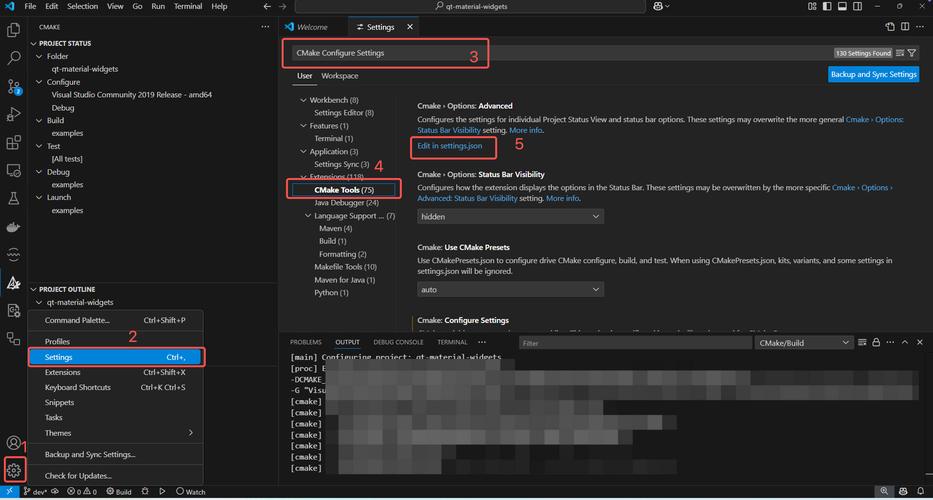Open the CMake/Build output channel dropdown
The height and width of the screenshot is (500, 933).
(x=804, y=343)
